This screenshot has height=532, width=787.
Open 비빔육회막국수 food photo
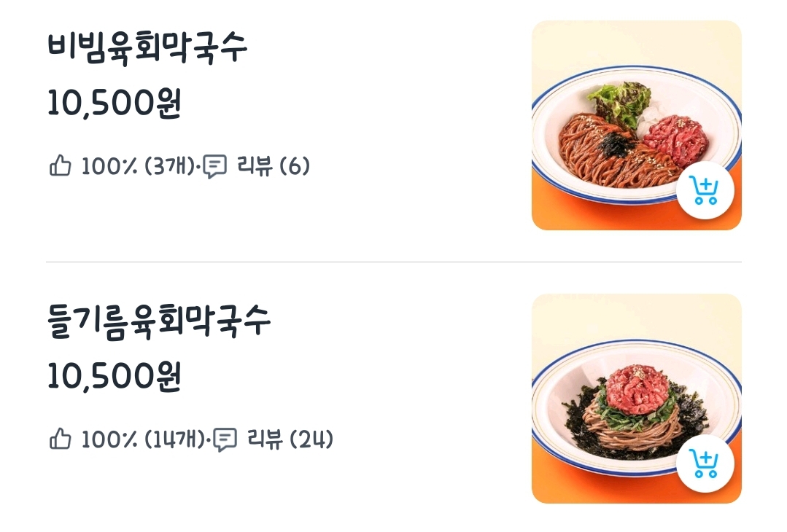(x=637, y=125)
